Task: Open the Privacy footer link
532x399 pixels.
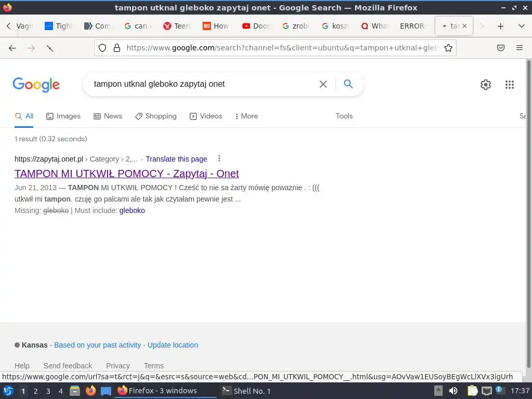Action: (118, 366)
